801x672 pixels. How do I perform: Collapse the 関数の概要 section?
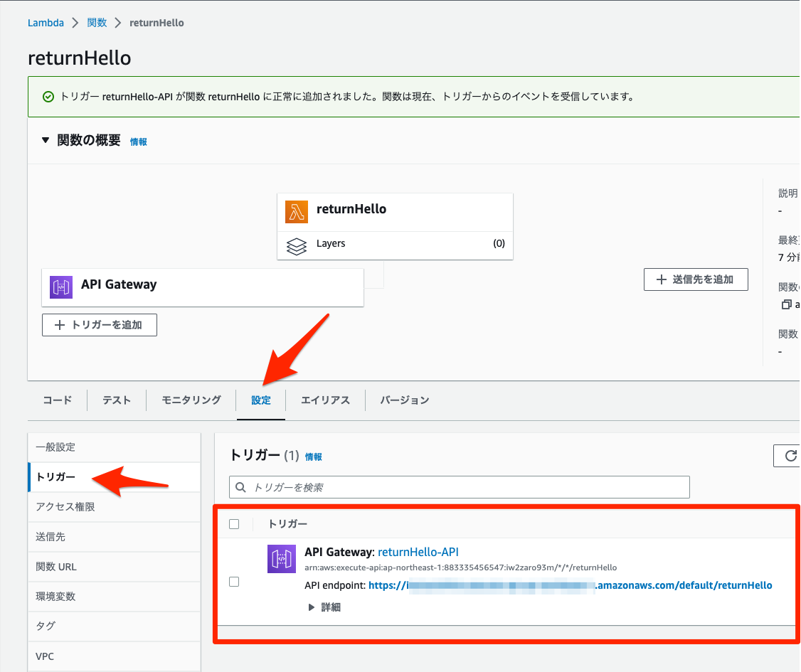click(46, 140)
